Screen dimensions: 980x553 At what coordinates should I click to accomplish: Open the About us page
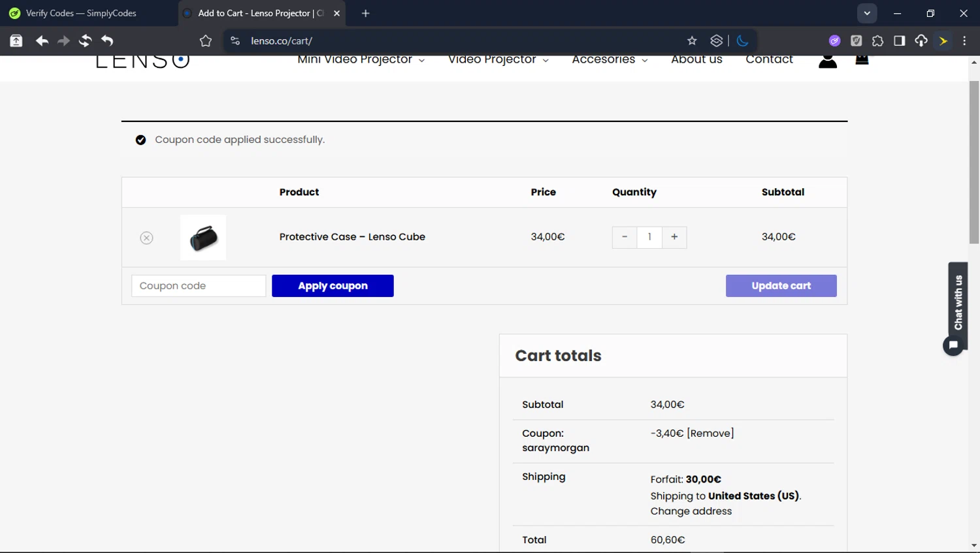[x=696, y=59]
